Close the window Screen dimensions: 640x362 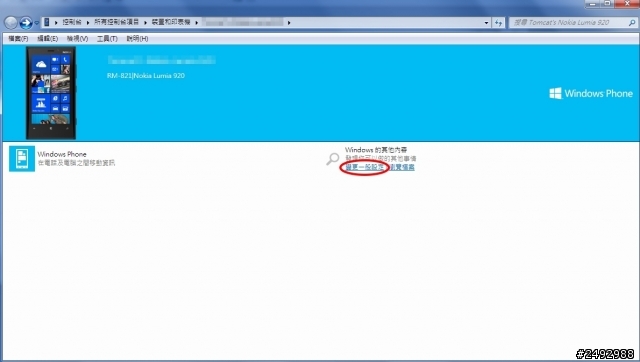click(627, 3)
